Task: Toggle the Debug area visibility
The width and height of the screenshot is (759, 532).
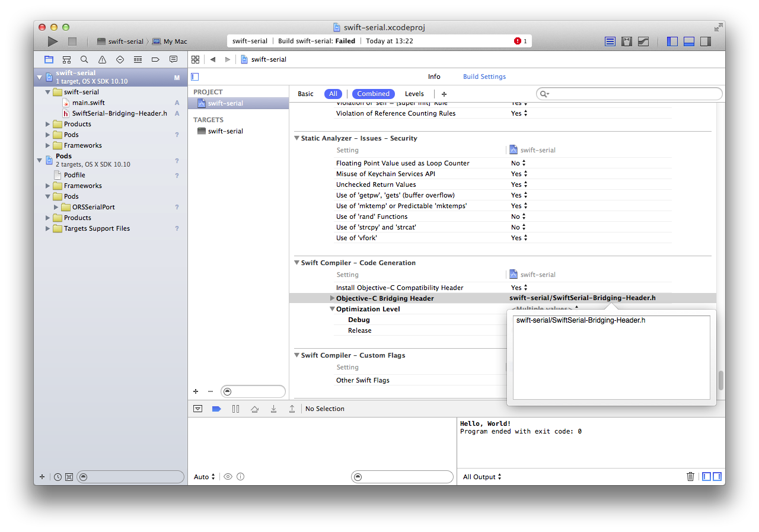Action: coord(689,42)
